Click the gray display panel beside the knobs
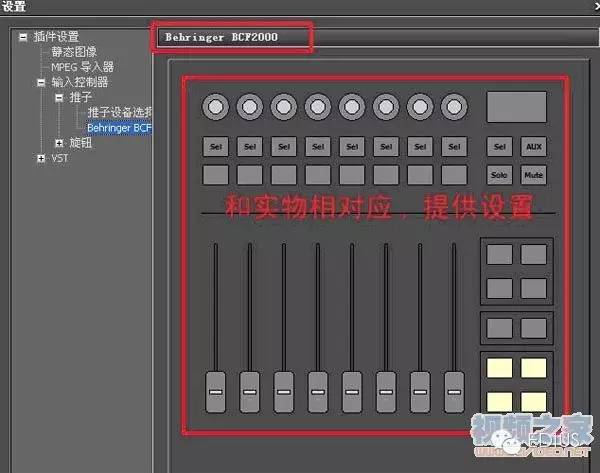The height and width of the screenshot is (473, 600). pyautogui.click(x=516, y=107)
